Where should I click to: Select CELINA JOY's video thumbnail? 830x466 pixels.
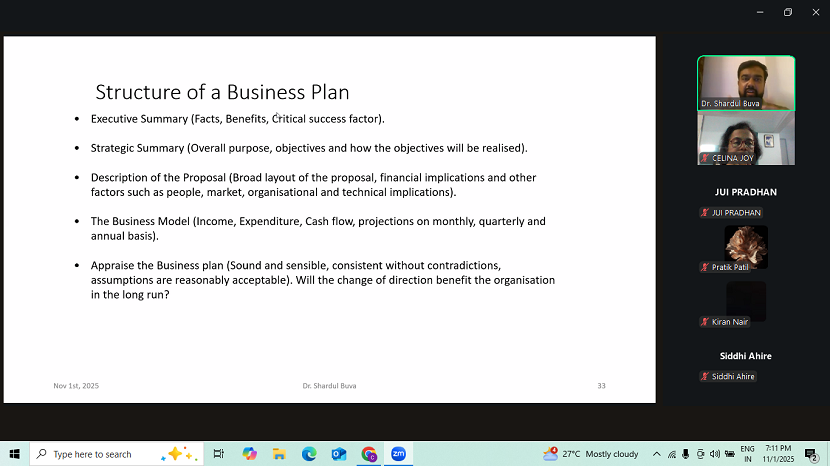click(x=746, y=138)
